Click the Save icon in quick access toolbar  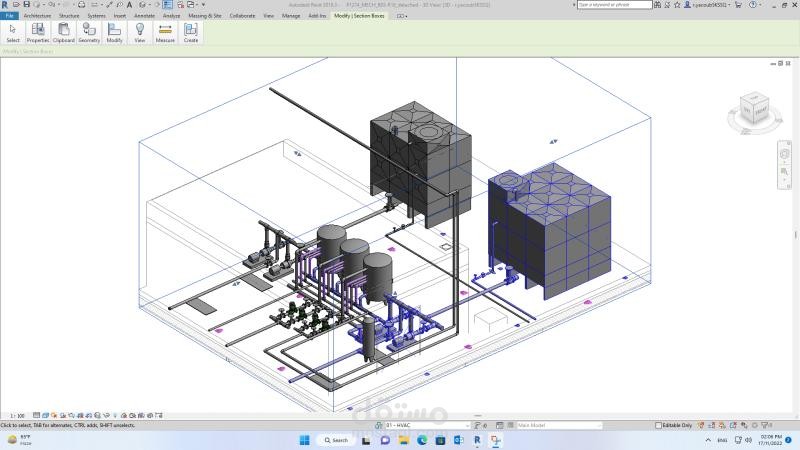click(x=27, y=5)
